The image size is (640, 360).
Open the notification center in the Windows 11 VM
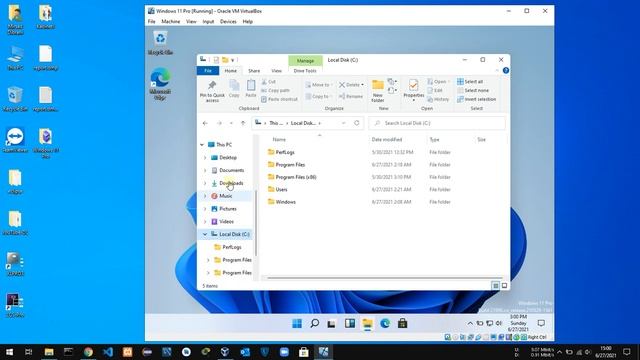pos(541,323)
